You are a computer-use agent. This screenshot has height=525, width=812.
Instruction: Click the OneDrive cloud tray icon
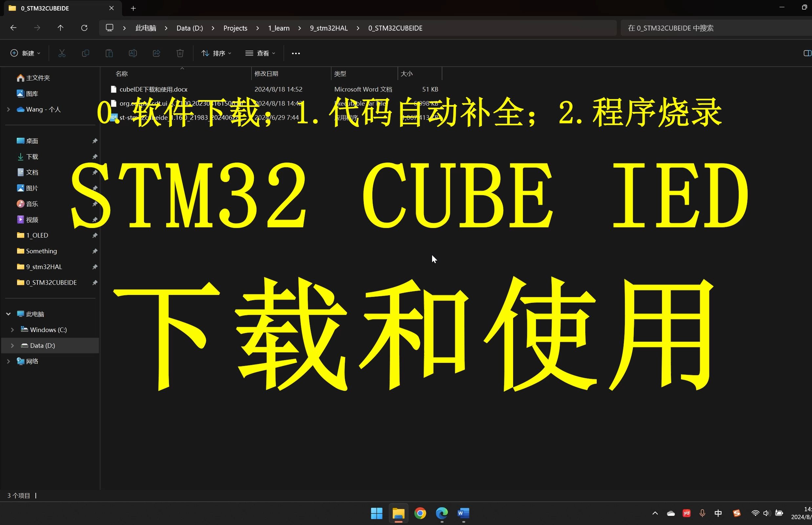671,513
